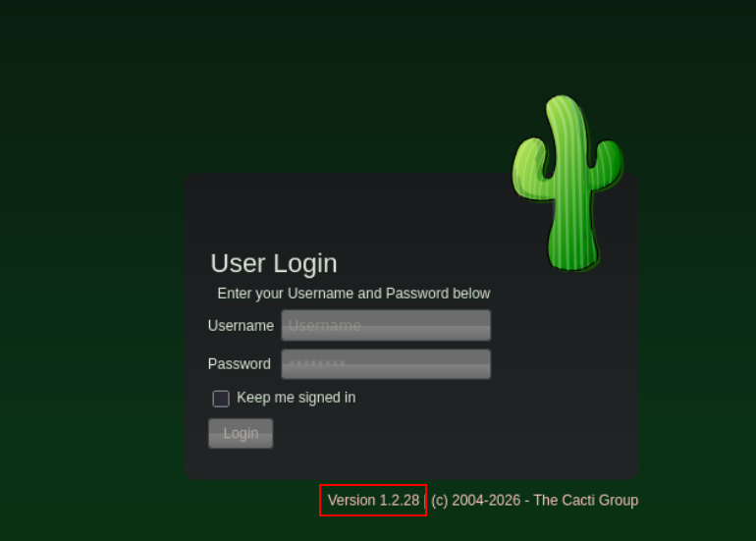Click the Cacti cactus logo
Image resolution: width=756 pixels, height=541 pixels.
click(567, 183)
